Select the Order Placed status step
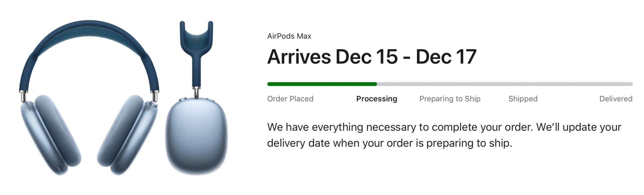644x195 pixels. (x=290, y=99)
